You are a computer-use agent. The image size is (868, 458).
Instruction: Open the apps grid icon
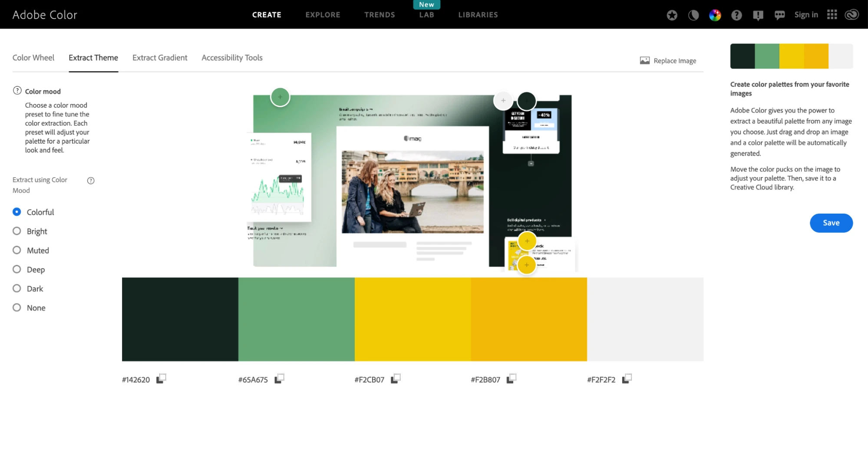tap(832, 15)
